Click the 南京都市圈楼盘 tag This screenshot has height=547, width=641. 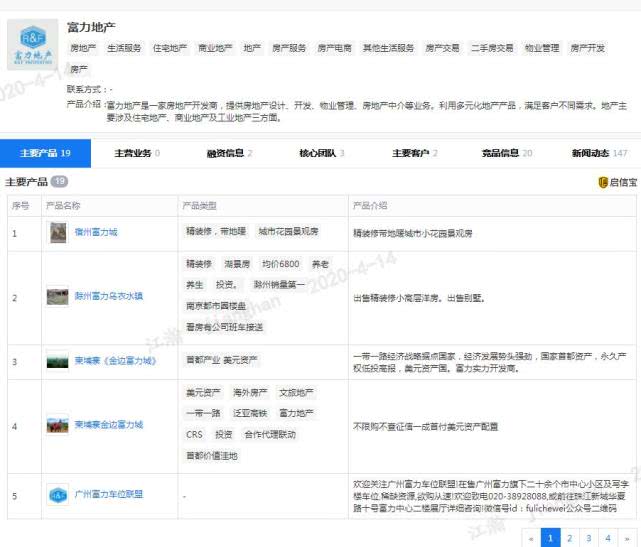pos(216,306)
